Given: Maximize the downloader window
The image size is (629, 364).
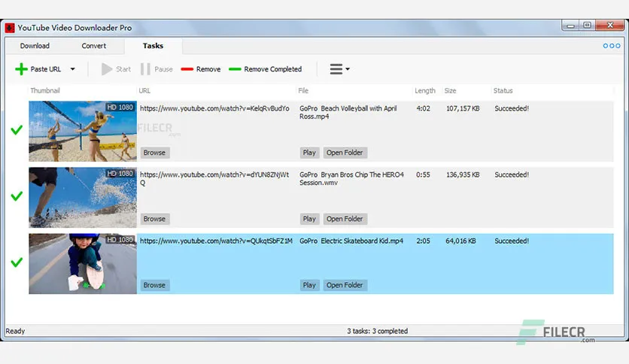Looking at the screenshot, I should (588, 26).
